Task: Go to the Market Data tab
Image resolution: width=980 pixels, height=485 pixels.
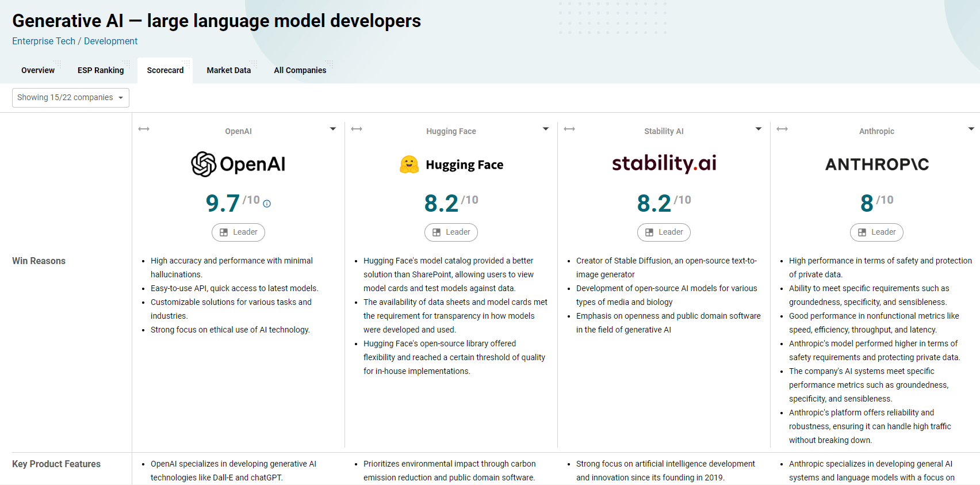Action: coord(229,70)
